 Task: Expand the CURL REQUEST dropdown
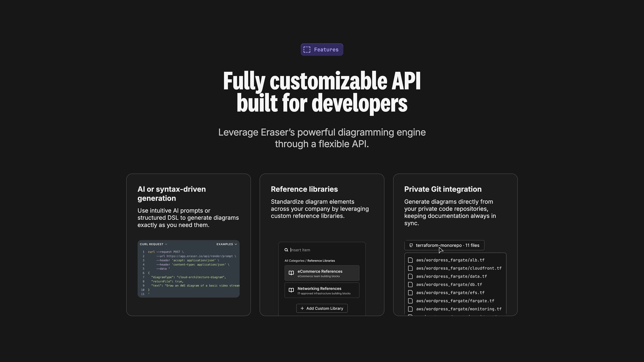pos(153,244)
